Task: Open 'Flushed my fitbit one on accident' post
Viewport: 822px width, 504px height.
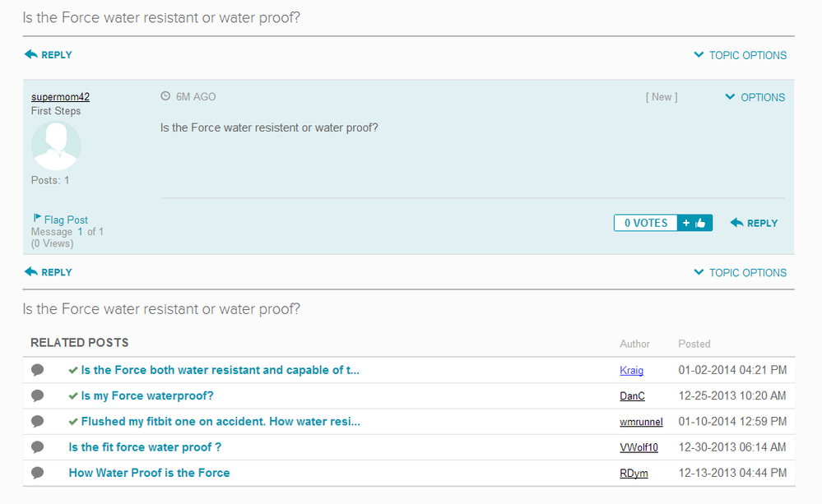Action: point(221,421)
